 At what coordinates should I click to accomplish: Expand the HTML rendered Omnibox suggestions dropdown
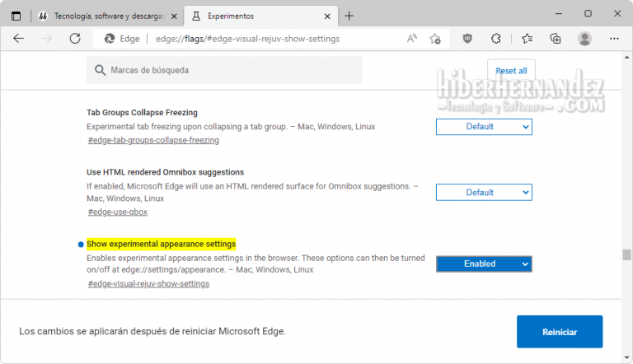484,193
